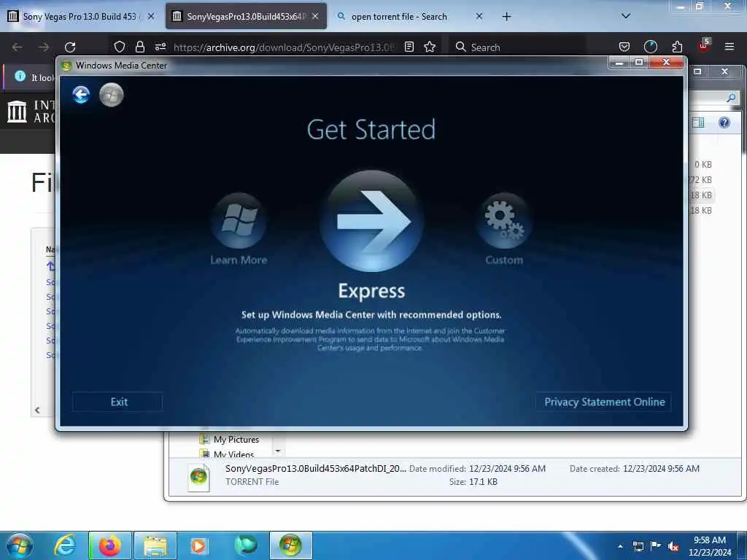747x560 pixels.
Task: Show hidden tray icons arrow
Action: [x=620, y=546]
